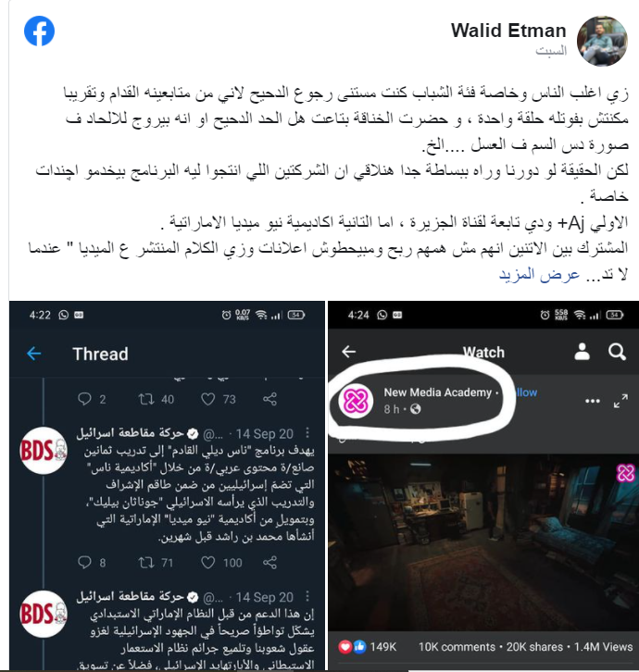Expand the video to fullscreen
The height and width of the screenshot is (672, 639).
coord(620,401)
